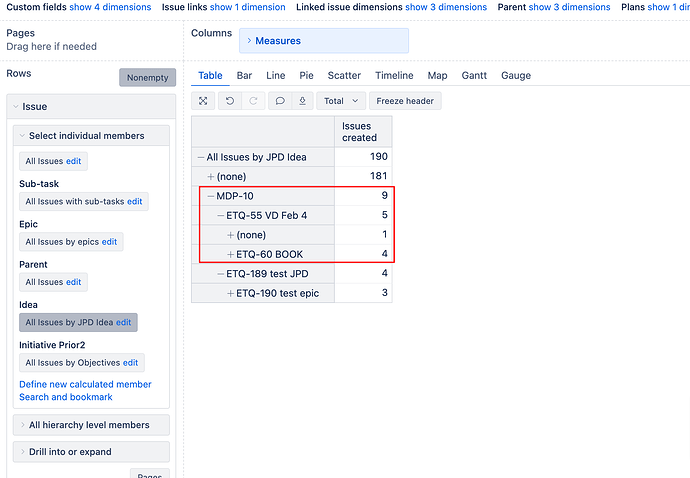Image resolution: width=690 pixels, height=478 pixels.
Task: Switch to the Map tab
Action: click(x=437, y=75)
